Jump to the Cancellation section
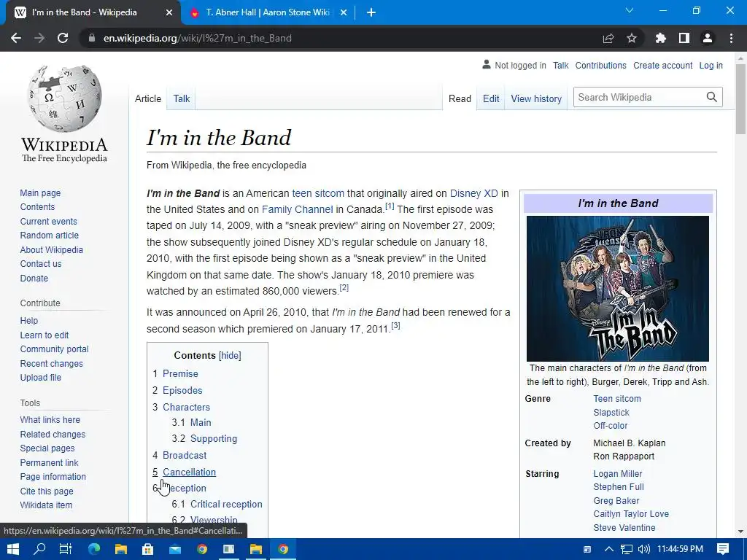The width and height of the screenshot is (747, 560). pos(189,472)
